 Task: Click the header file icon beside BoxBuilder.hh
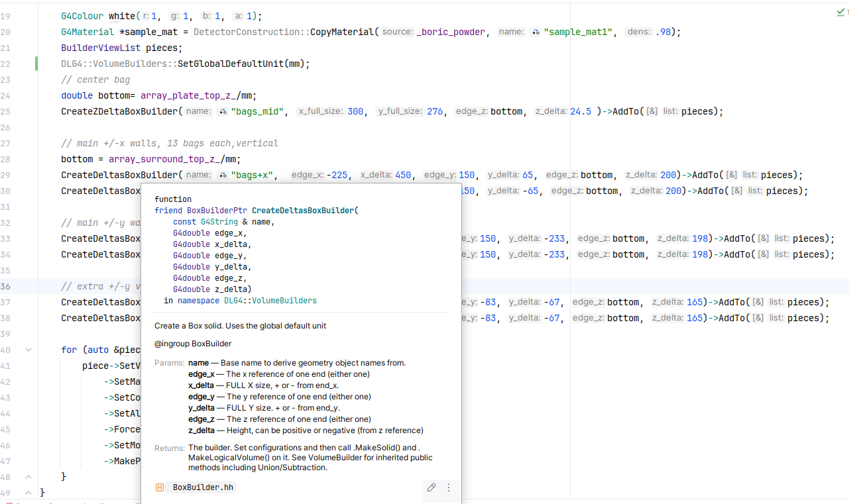160,487
